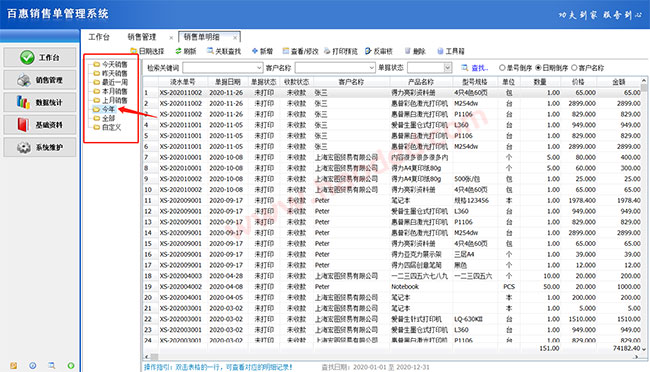Select row 11 with 规格123456
Viewport: 650px width, 372px height.
(392, 200)
